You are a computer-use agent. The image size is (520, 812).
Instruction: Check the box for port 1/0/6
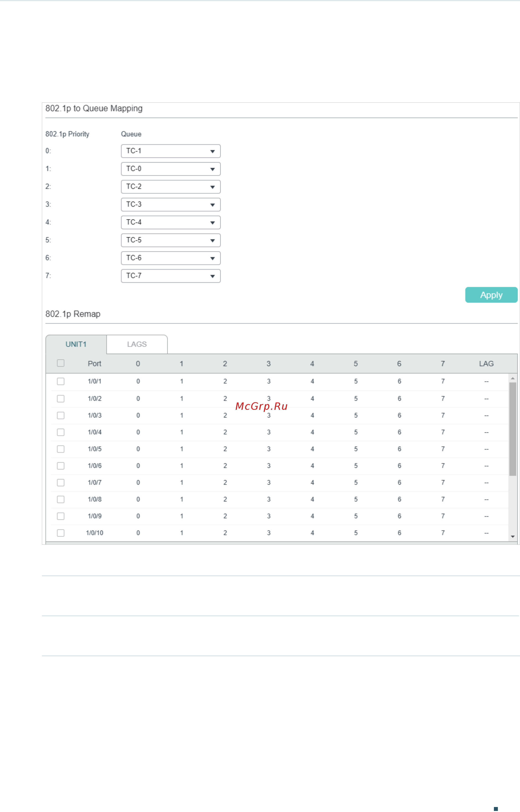[x=61, y=466]
